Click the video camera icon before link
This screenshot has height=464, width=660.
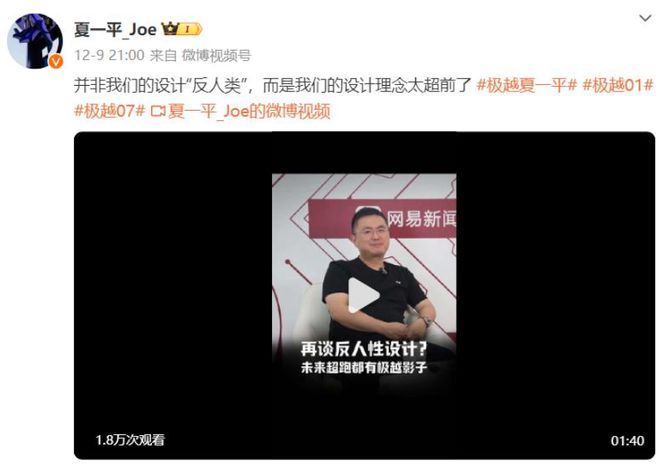pyautogui.click(x=158, y=112)
